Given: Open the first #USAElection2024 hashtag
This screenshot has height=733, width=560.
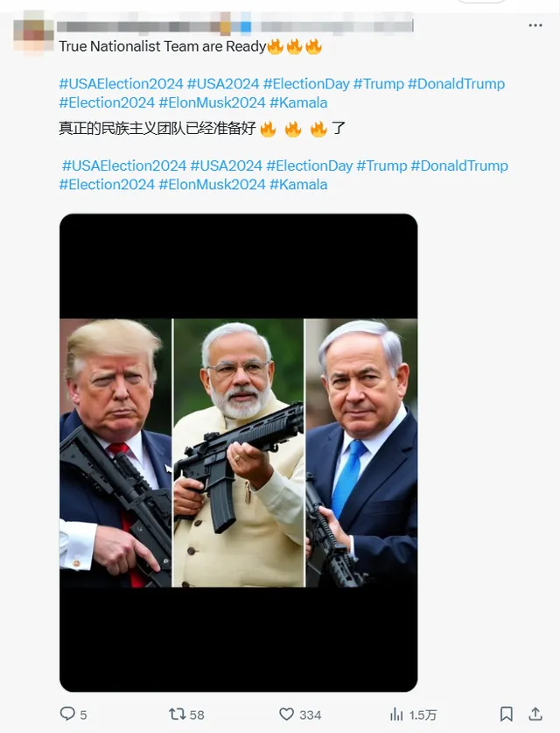Looking at the screenshot, I should click(121, 84).
